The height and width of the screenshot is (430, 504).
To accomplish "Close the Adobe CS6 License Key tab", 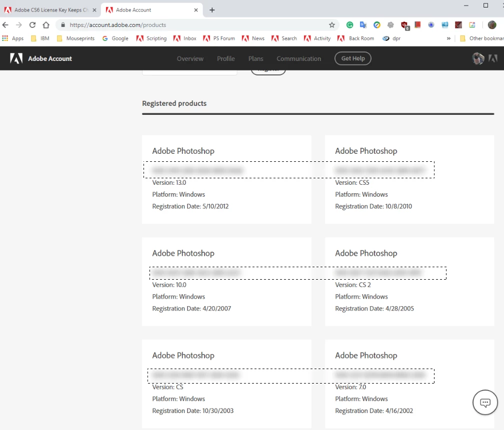I will [x=94, y=10].
